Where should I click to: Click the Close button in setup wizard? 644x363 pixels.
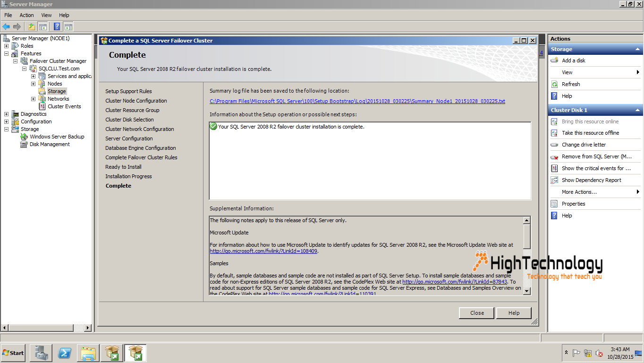pos(477,313)
